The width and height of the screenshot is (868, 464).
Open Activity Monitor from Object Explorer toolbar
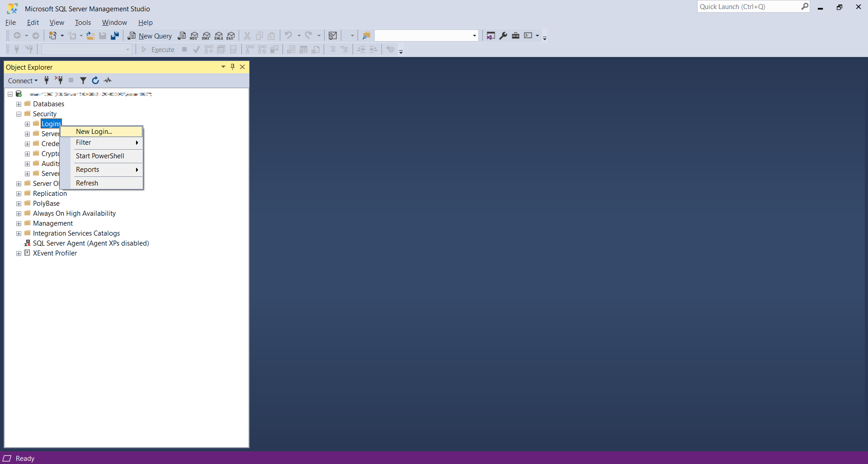point(108,80)
